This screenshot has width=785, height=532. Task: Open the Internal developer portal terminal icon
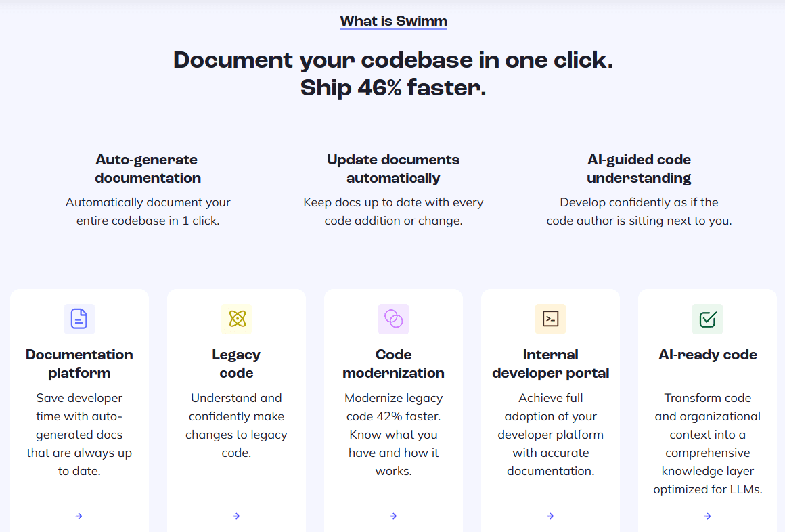coord(550,319)
